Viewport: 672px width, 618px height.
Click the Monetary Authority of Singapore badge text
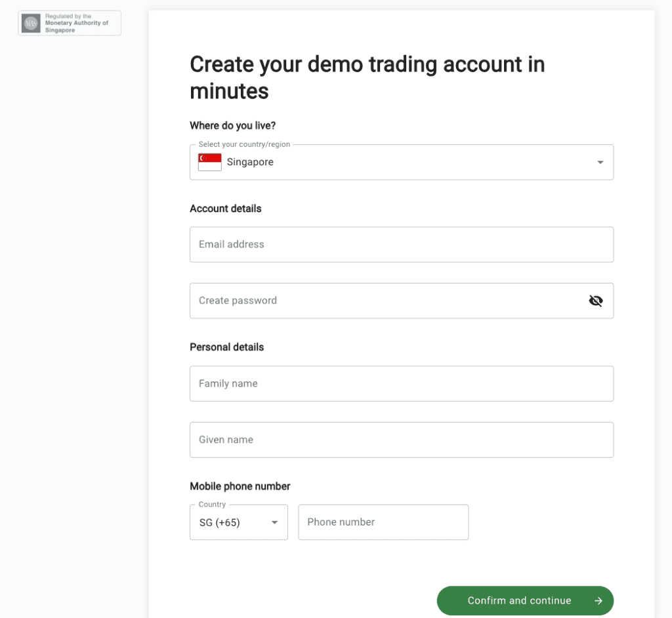pyautogui.click(x=77, y=23)
